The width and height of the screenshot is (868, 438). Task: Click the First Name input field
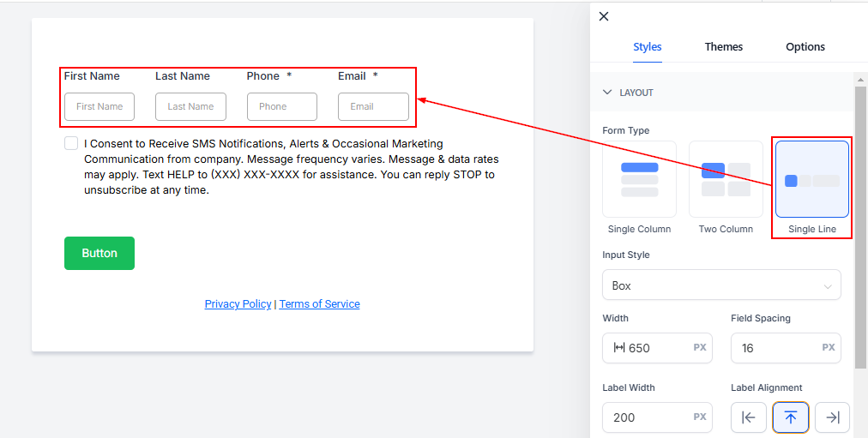click(99, 106)
